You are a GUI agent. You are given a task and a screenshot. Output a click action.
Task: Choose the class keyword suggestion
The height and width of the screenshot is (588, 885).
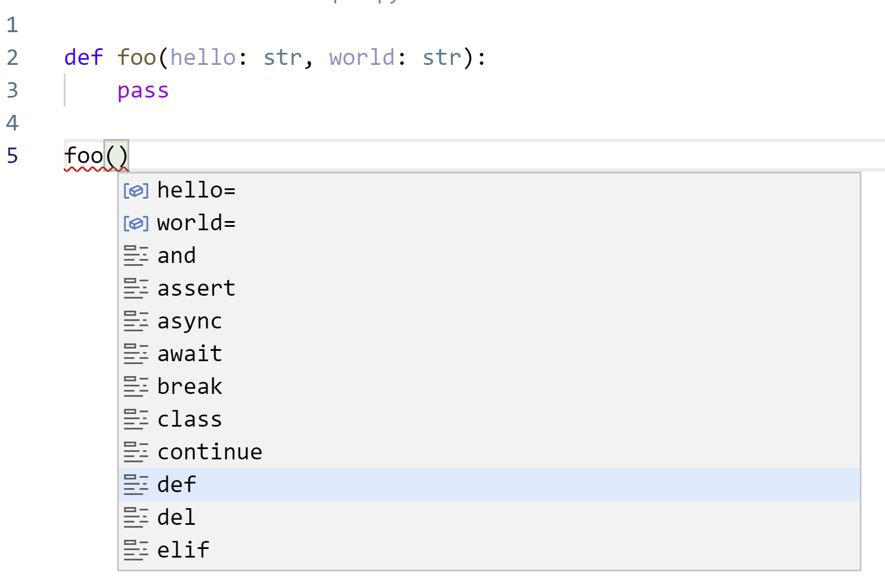(x=190, y=419)
